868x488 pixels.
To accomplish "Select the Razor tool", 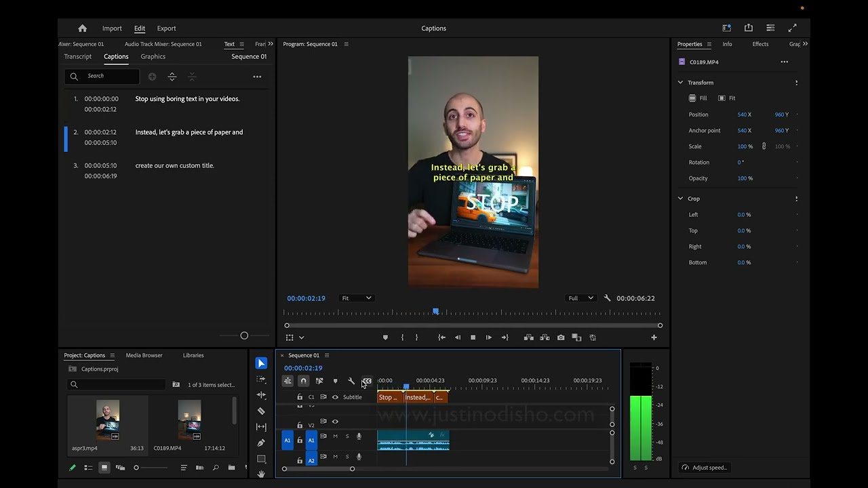I will [x=261, y=411].
